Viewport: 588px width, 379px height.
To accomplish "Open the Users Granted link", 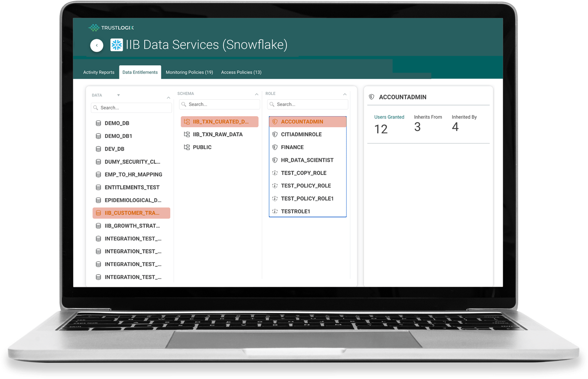I will [389, 117].
